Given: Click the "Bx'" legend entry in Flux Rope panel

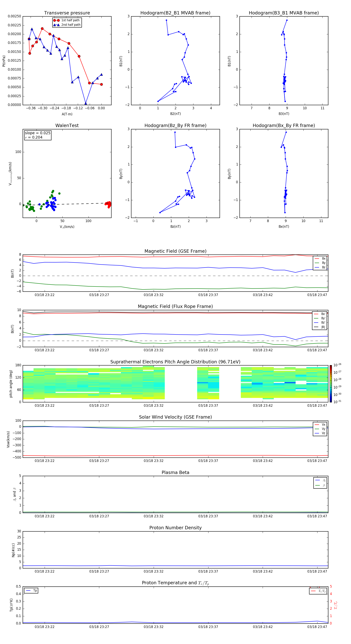Looking at the screenshot, I should (x=320, y=314).
